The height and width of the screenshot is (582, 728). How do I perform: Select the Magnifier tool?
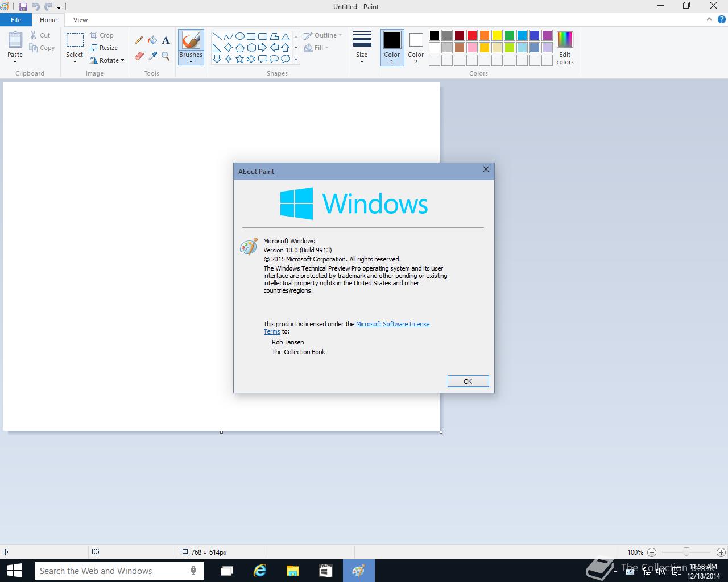(166, 56)
